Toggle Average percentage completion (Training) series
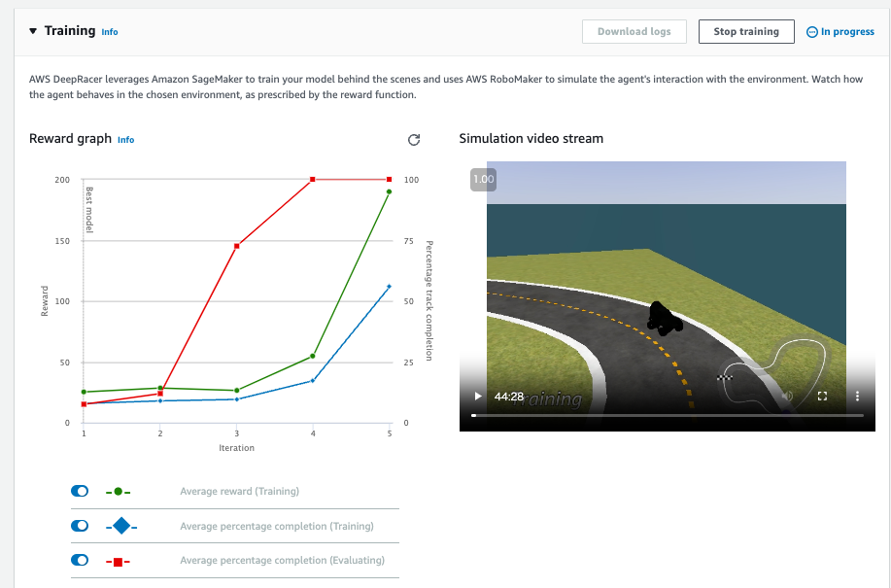891x588 pixels. coord(81,526)
